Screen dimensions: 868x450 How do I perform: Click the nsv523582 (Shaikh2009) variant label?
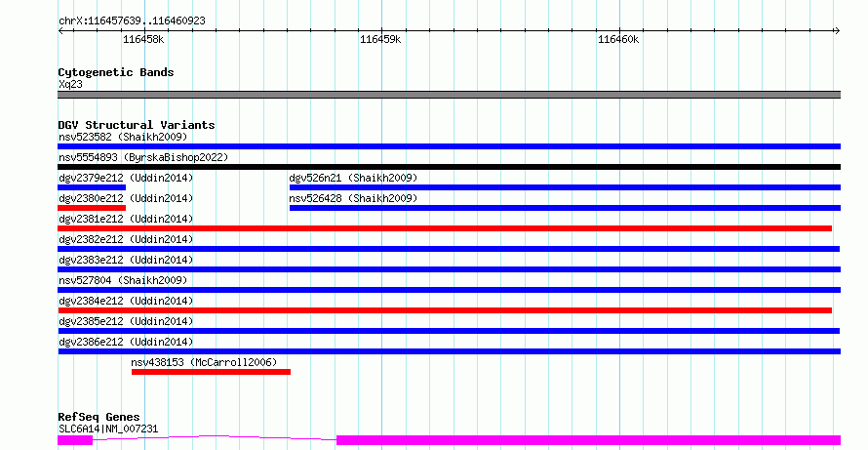click(123, 137)
